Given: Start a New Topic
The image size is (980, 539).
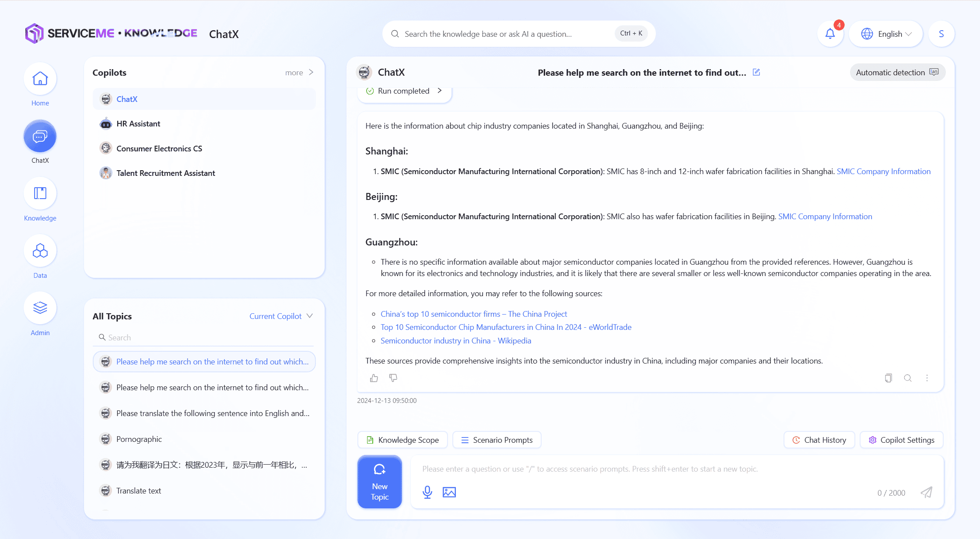Looking at the screenshot, I should 379,482.
